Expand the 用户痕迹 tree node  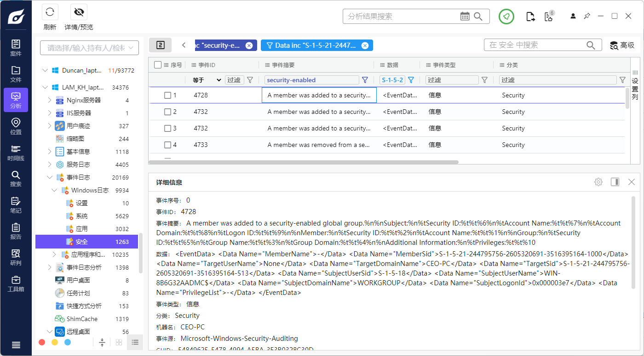click(x=50, y=126)
